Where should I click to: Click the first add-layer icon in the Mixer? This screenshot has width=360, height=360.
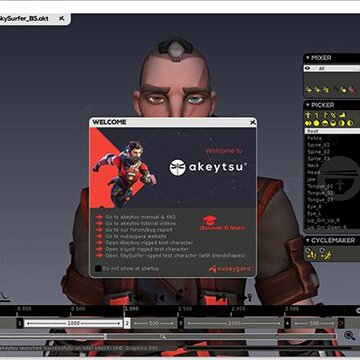(310, 90)
